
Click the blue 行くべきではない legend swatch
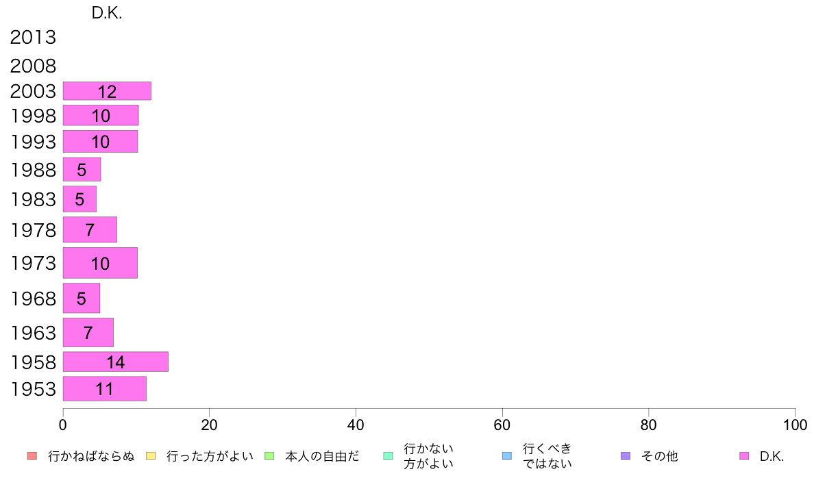pyautogui.click(x=506, y=456)
